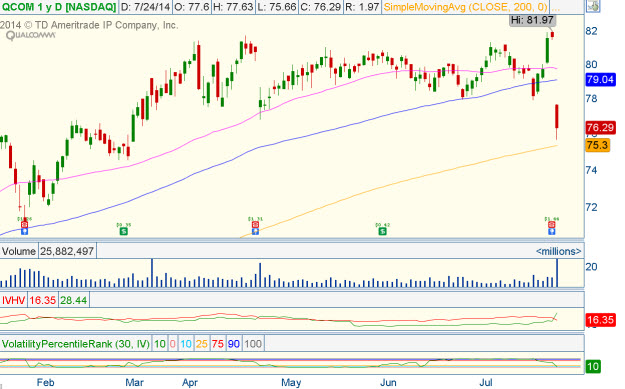Click the Volume study label
The height and width of the screenshot is (389, 625).
pos(19,251)
